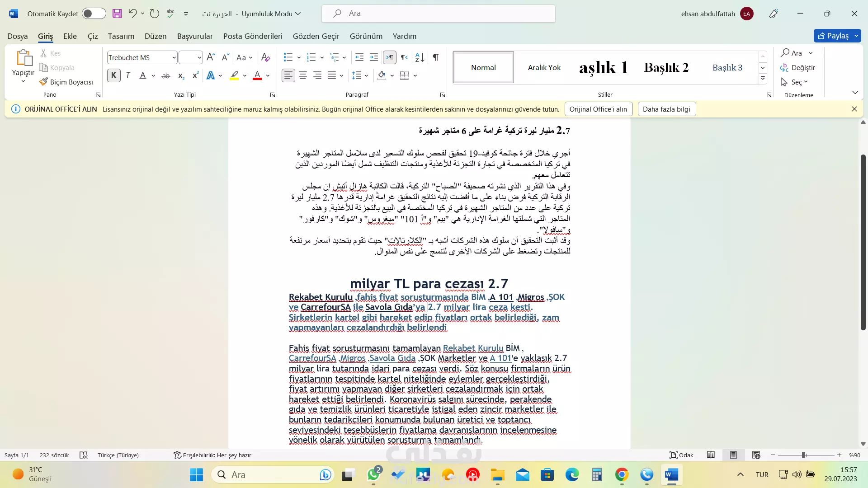
Task: Toggle italic T formatting
Action: pyautogui.click(x=128, y=75)
